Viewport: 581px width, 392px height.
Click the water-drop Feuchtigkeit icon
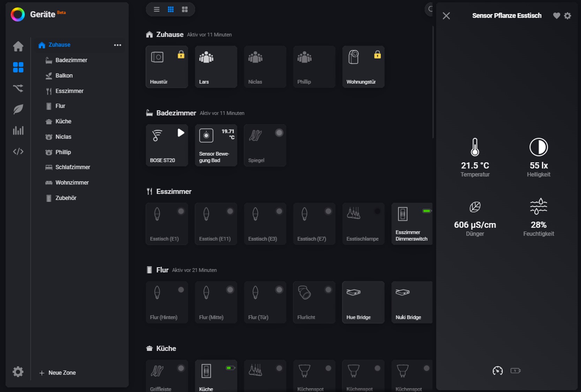tap(538, 206)
